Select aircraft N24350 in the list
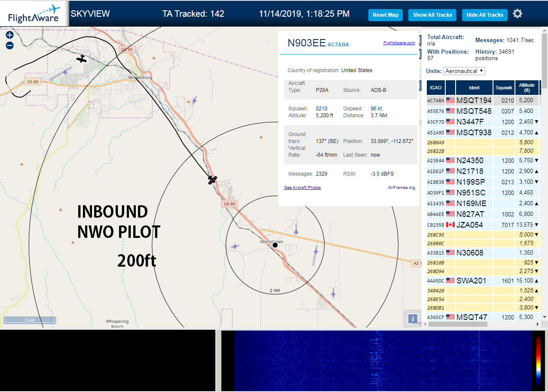Viewport: 548px width, 392px height. (483, 160)
